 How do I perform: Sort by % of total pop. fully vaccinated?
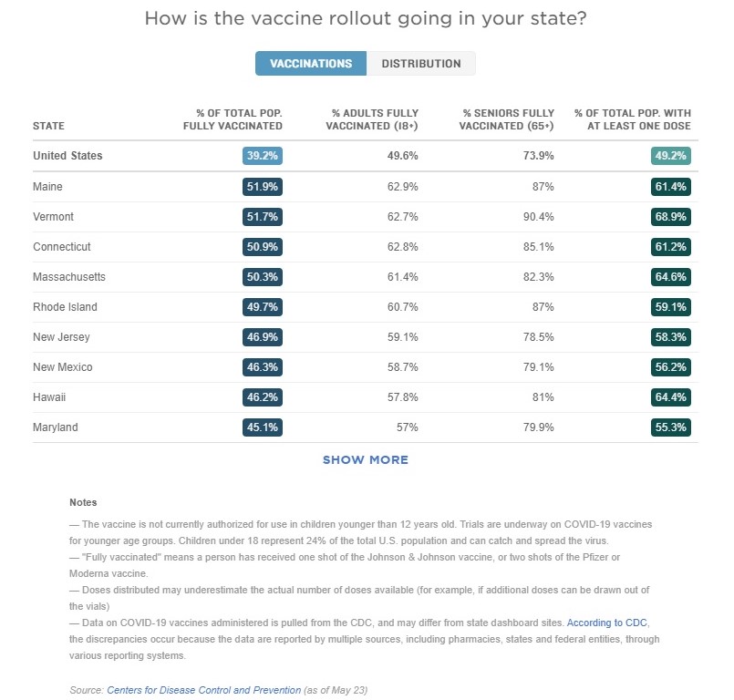(233, 119)
